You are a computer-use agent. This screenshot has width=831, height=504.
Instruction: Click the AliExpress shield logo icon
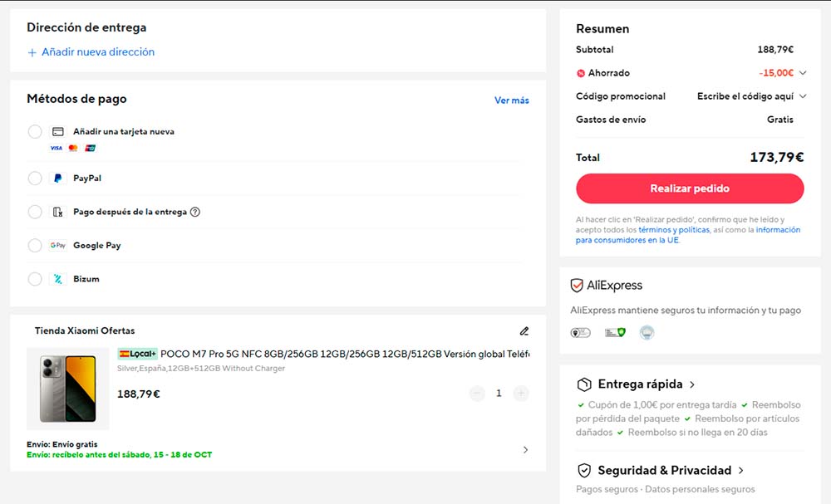[577, 286]
